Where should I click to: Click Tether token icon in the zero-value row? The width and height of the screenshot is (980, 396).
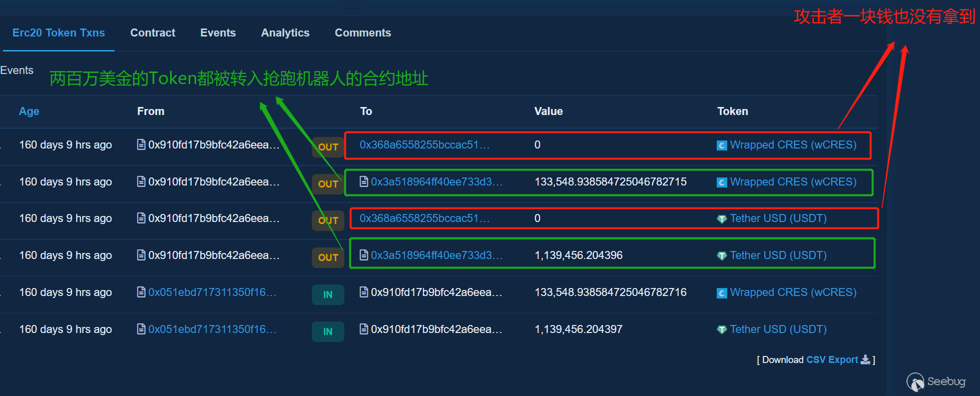(722, 219)
